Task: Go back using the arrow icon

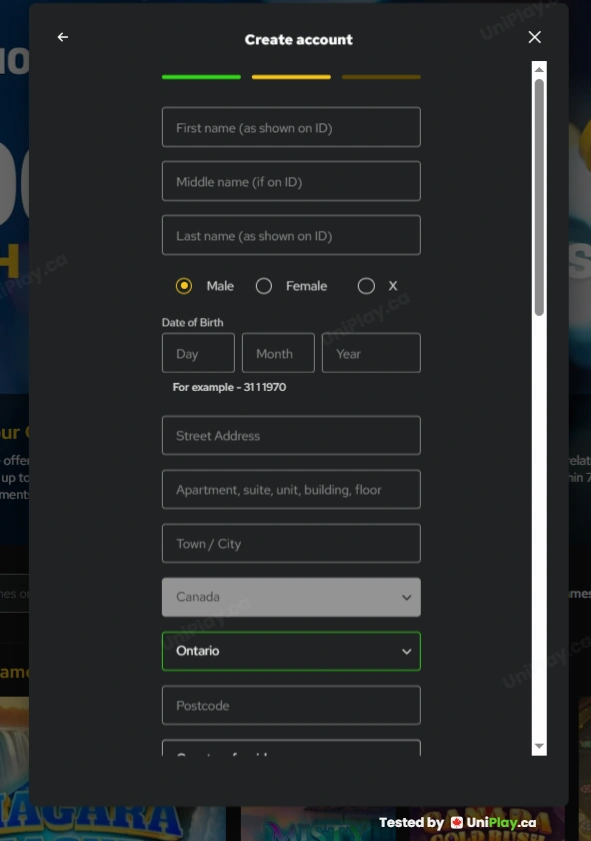Action: pos(63,37)
